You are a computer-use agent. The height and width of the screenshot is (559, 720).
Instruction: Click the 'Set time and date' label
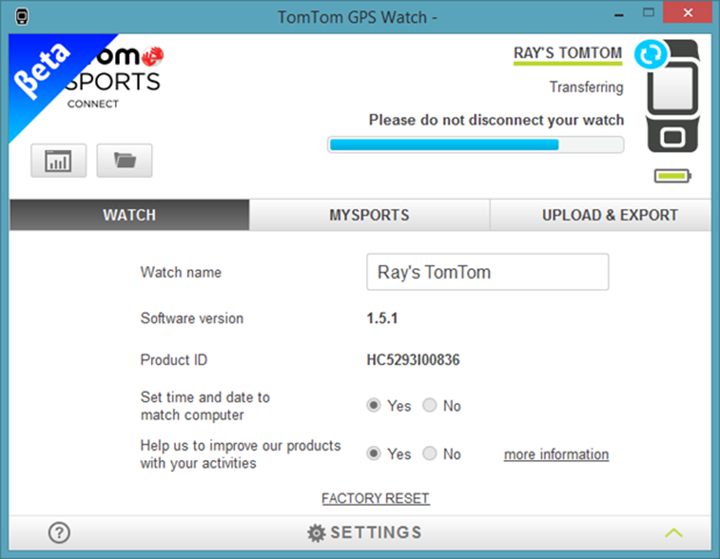[x=205, y=406]
